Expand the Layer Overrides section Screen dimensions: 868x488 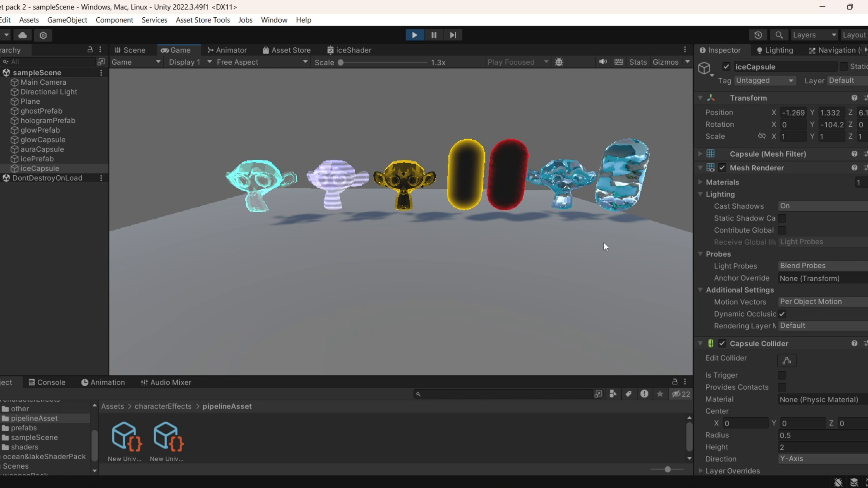[x=701, y=471]
